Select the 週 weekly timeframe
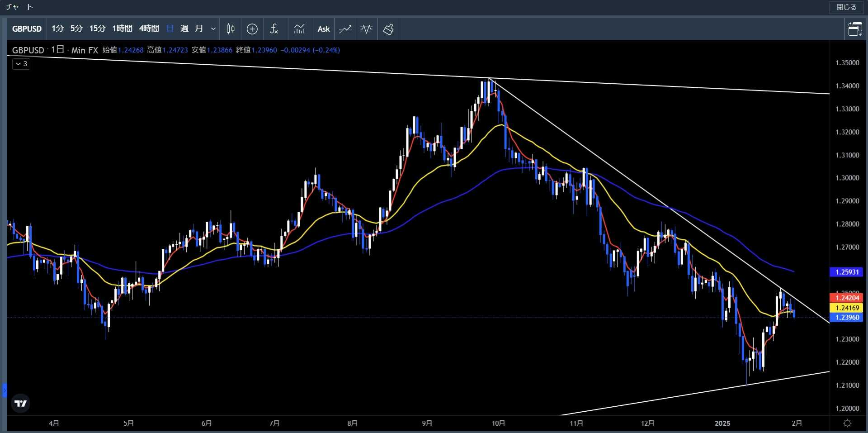 184,29
